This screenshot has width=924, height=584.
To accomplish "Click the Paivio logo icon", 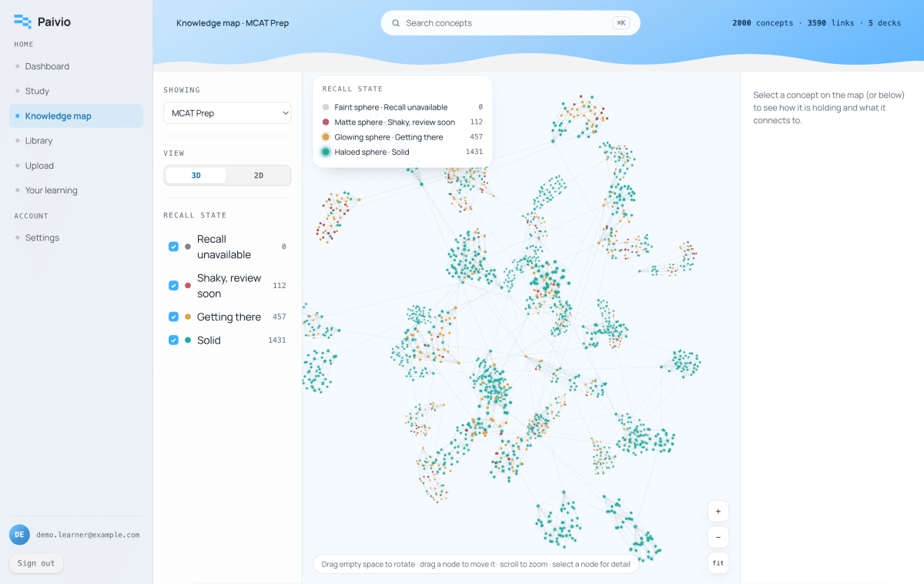I will pos(22,22).
